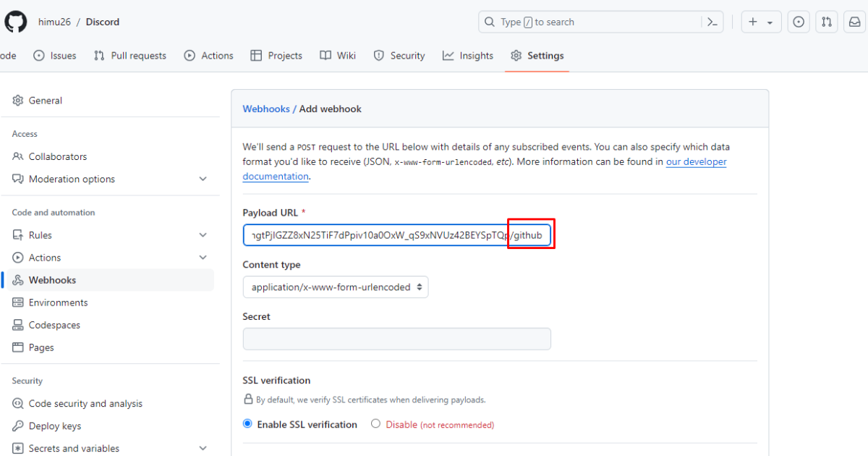Click the Moderation options comment icon
Screen dimensions: 868x456
[x=18, y=179]
